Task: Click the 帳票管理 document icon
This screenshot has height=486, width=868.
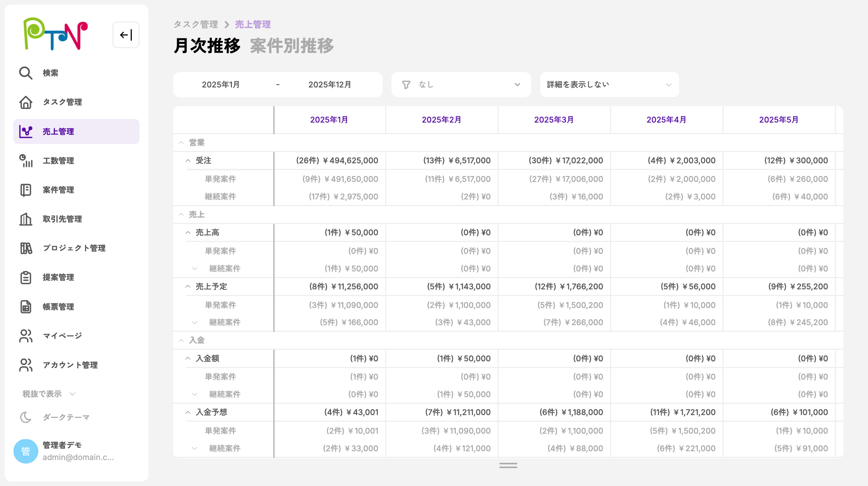Action: 26,307
